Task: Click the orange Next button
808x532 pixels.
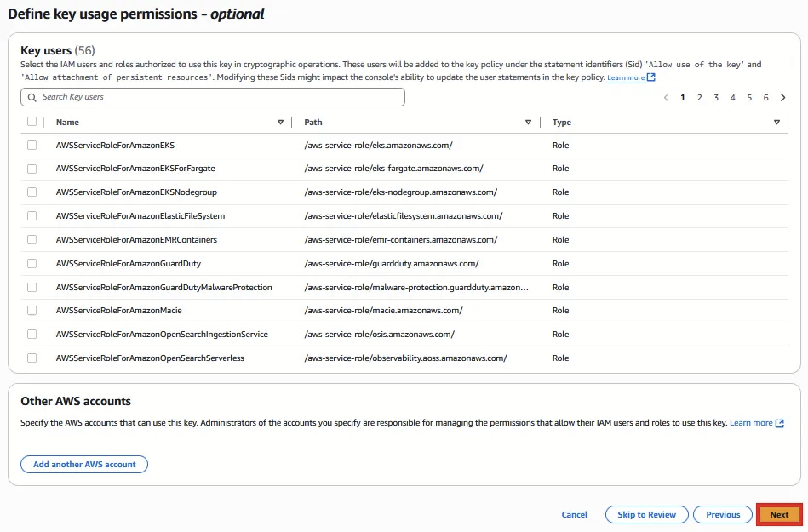Action: [x=779, y=514]
